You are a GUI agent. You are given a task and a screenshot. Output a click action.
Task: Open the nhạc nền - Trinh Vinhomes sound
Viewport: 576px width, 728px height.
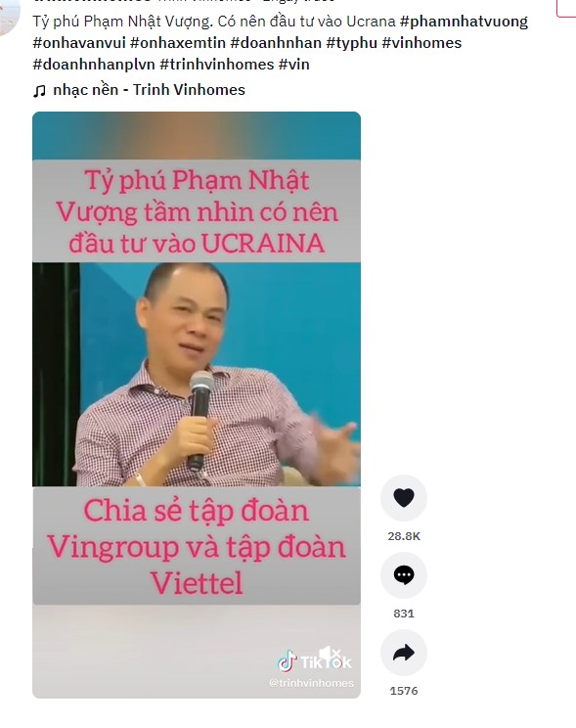(149, 90)
